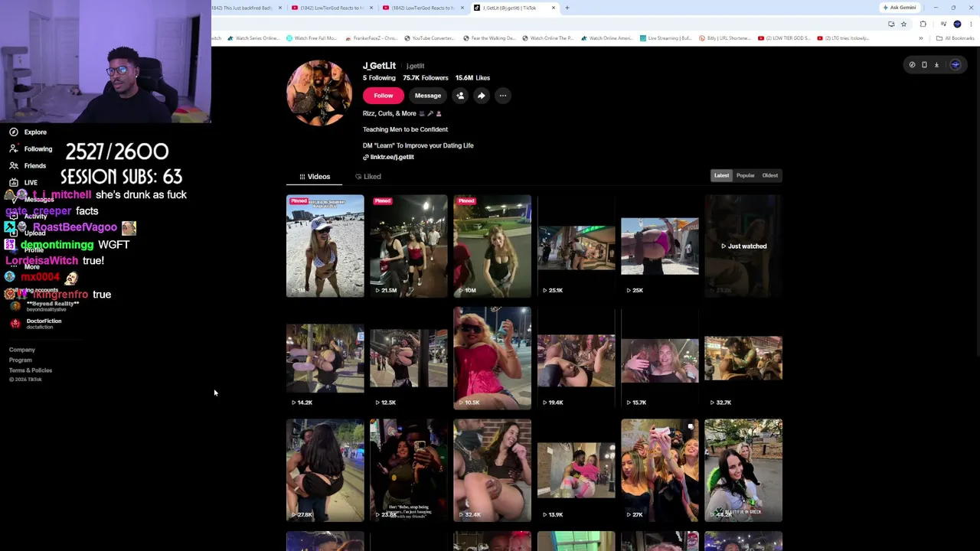Image resolution: width=980 pixels, height=551 pixels.
Task: Open the video with 10.5K views
Action: tap(492, 358)
